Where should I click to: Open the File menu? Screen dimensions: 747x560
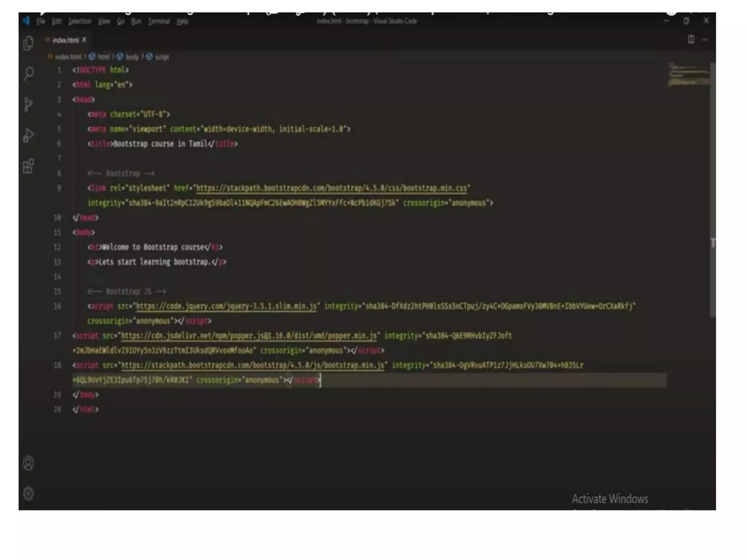(40, 22)
